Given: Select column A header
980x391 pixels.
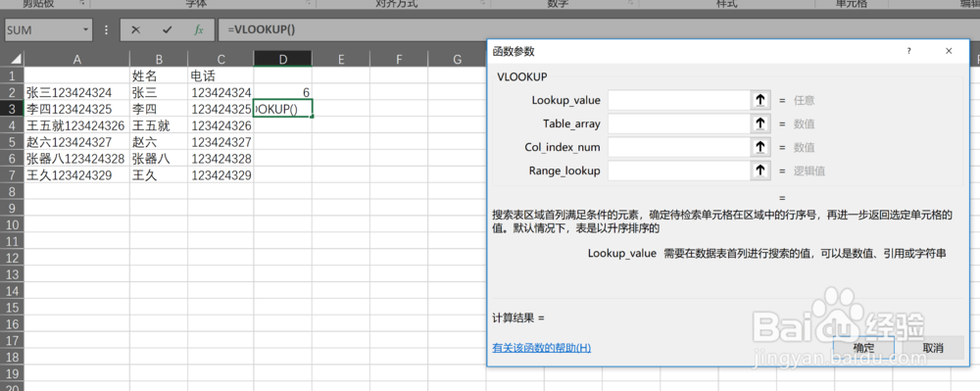Looking at the screenshot, I should (x=76, y=60).
